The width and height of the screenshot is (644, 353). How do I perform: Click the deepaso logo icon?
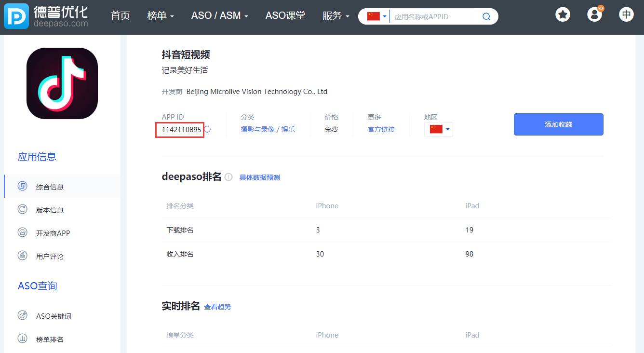click(16, 17)
